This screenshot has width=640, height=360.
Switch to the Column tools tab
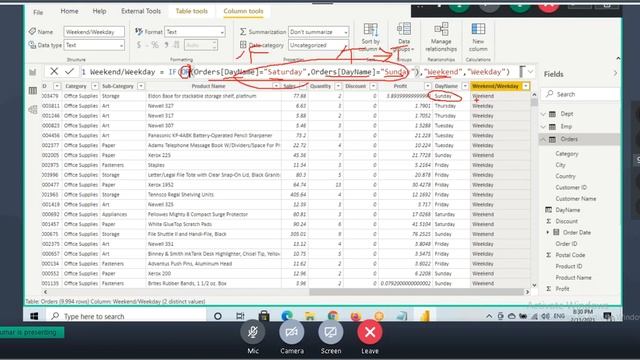[243, 11]
